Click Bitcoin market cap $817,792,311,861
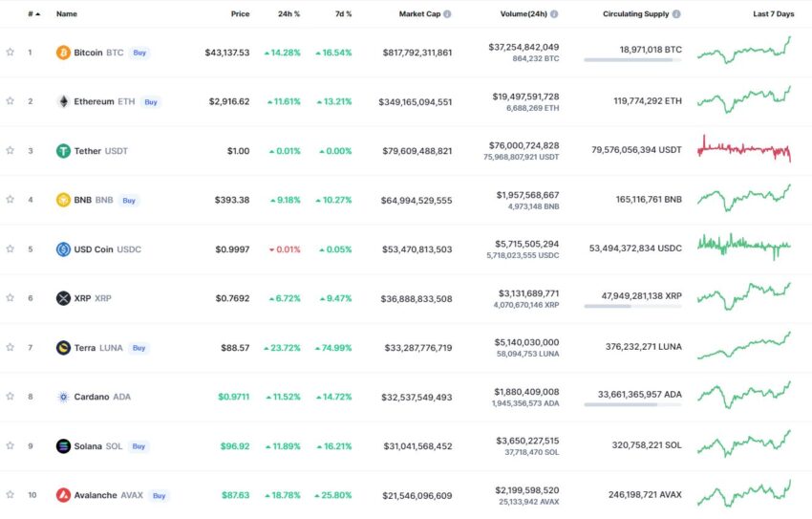 click(x=417, y=53)
